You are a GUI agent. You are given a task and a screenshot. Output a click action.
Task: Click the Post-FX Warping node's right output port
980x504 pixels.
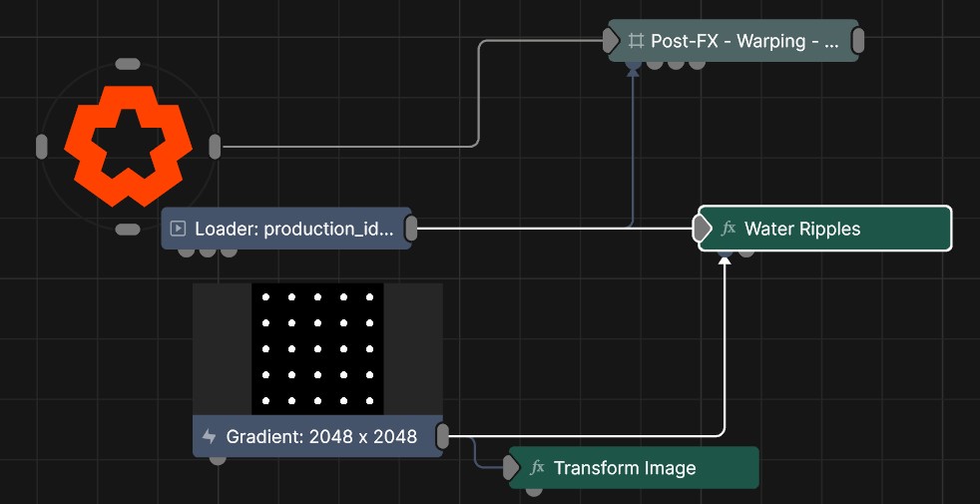[x=857, y=41]
